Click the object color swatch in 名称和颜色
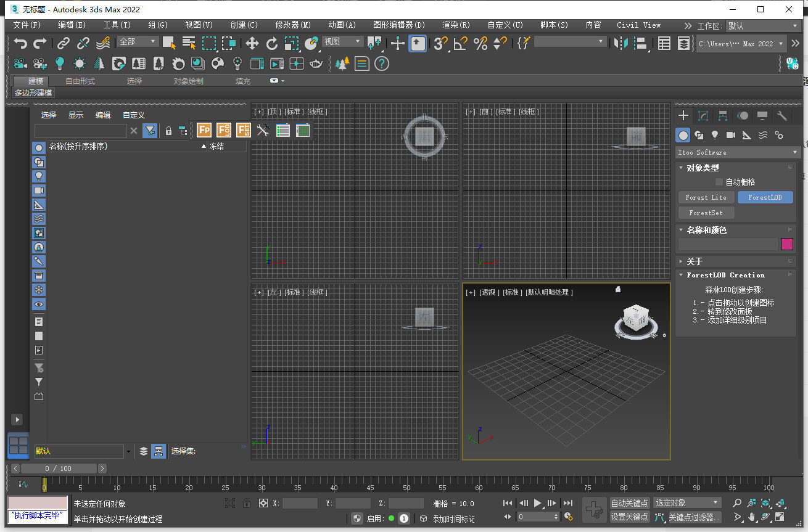Image resolution: width=808 pixels, height=532 pixels. [787, 244]
